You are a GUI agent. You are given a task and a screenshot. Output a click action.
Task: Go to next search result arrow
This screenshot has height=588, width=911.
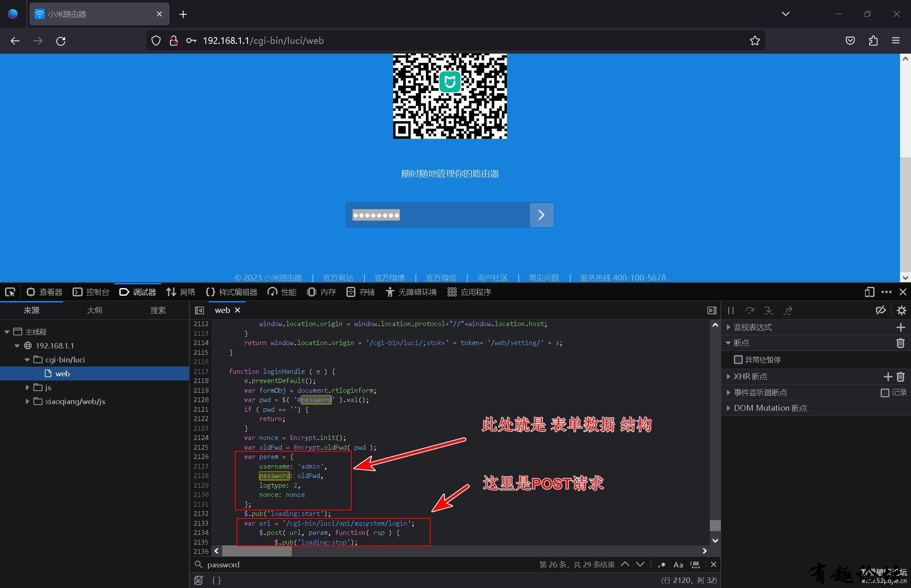coord(640,564)
